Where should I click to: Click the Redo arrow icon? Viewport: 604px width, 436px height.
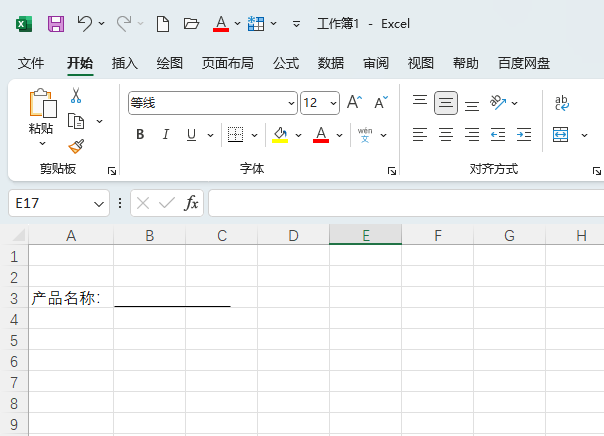124,23
